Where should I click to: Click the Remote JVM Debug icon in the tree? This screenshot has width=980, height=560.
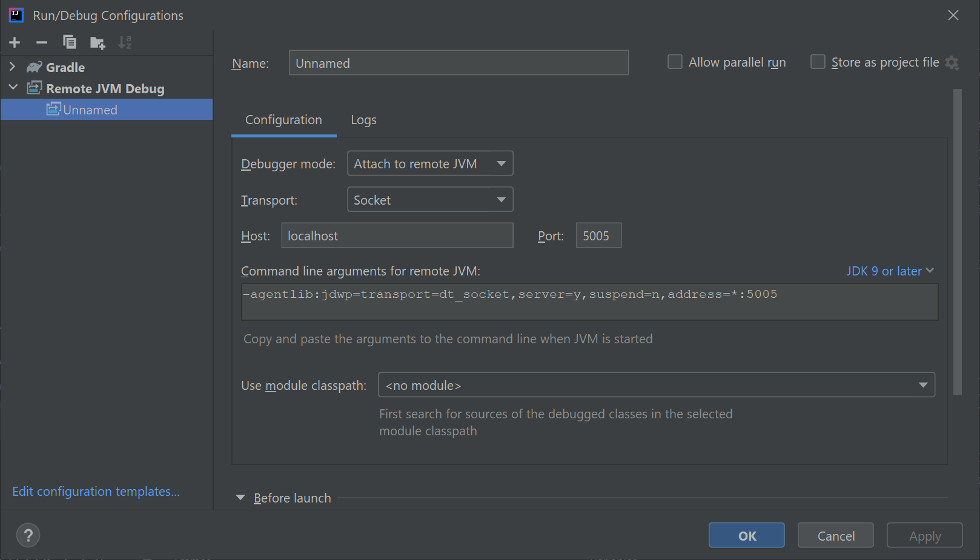[x=35, y=88]
